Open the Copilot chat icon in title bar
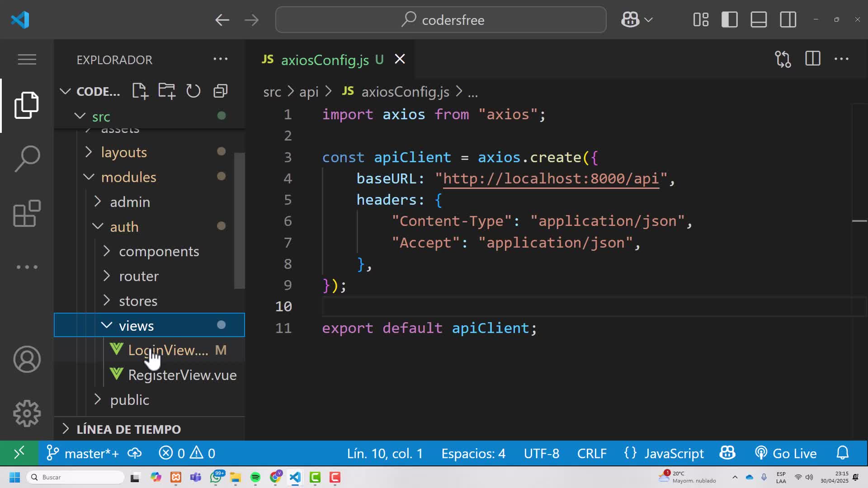The height and width of the screenshot is (488, 868). click(630, 20)
